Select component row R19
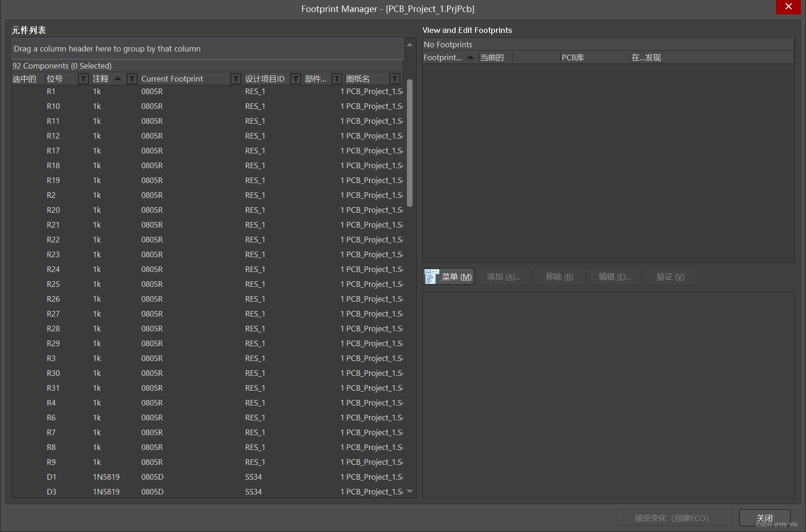 (x=207, y=180)
